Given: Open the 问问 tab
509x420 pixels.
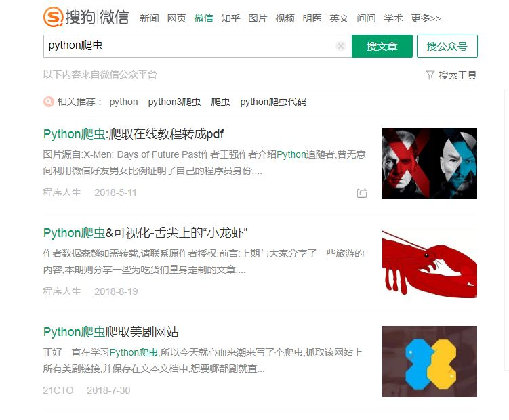Looking at the screenshot, I should pyautogui.click(x=366, y=18).
